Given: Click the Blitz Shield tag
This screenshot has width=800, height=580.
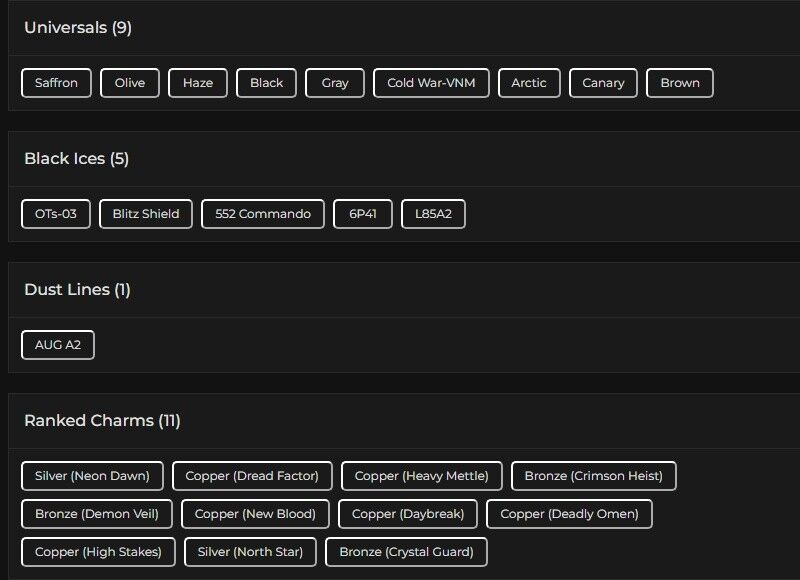Looking at the screenshot, I should [146, 214].
